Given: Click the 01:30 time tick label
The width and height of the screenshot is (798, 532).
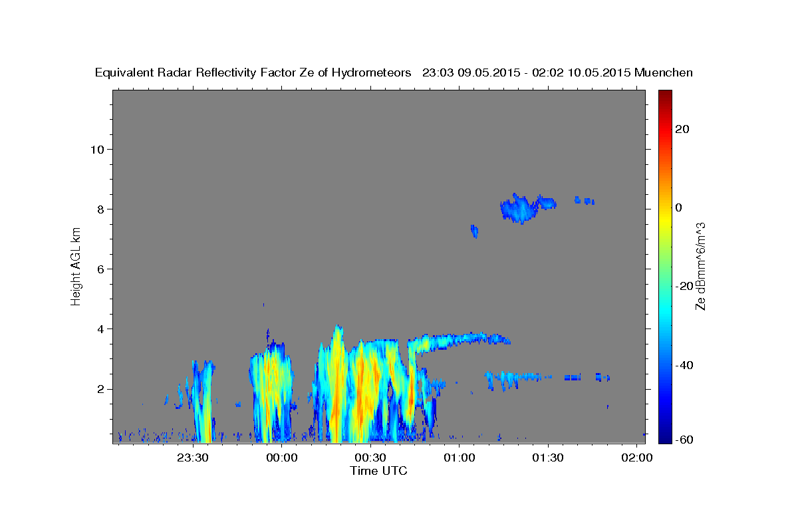Looking at the screenshot, I should tap(548, 458).
